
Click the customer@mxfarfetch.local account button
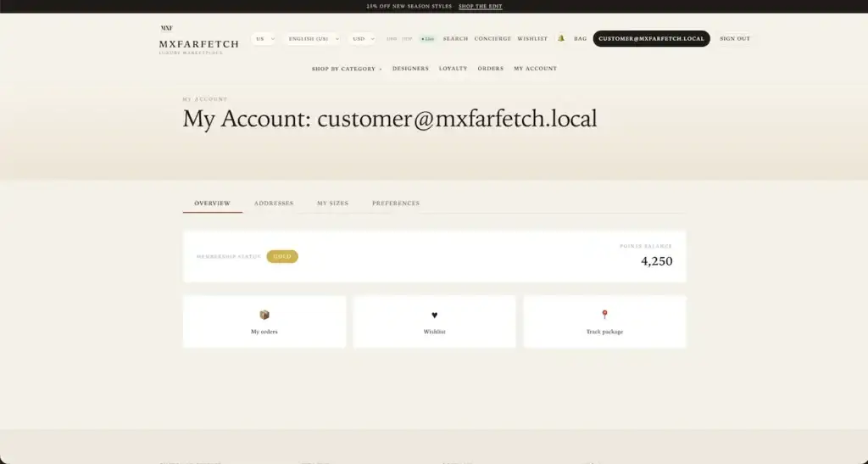point(652,39)
